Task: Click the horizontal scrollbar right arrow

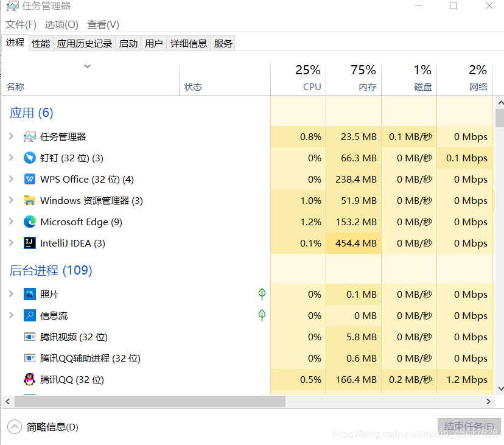Action: tap(488, 401)
